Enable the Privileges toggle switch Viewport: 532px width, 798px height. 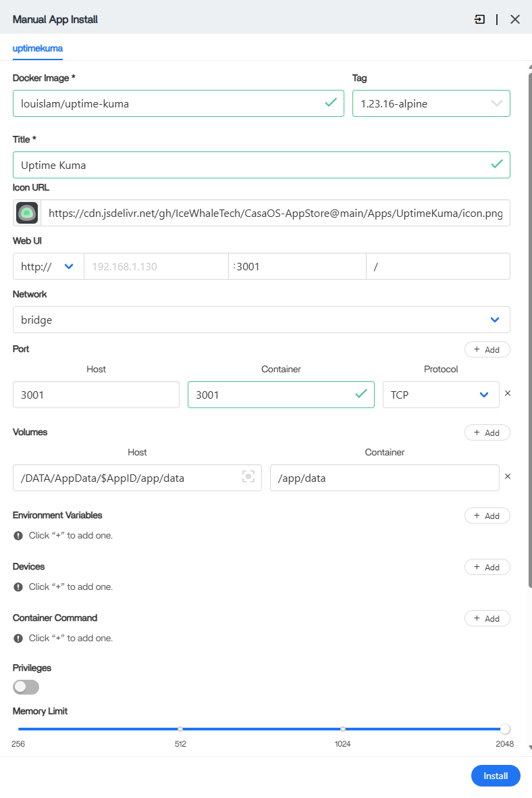26,687
